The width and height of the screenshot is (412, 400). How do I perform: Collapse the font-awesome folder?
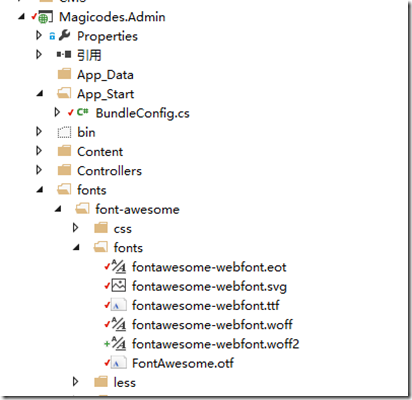pos(58,209)
